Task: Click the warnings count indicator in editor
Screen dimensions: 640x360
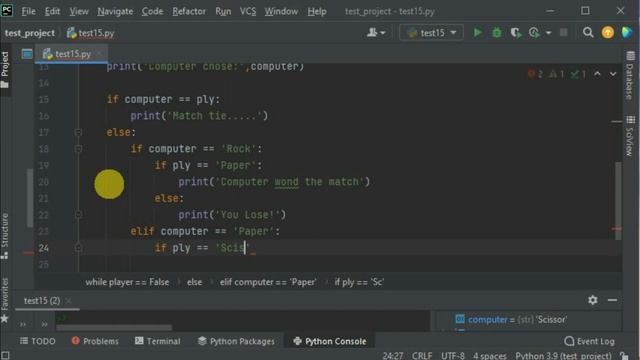Action: pos(556,74)
